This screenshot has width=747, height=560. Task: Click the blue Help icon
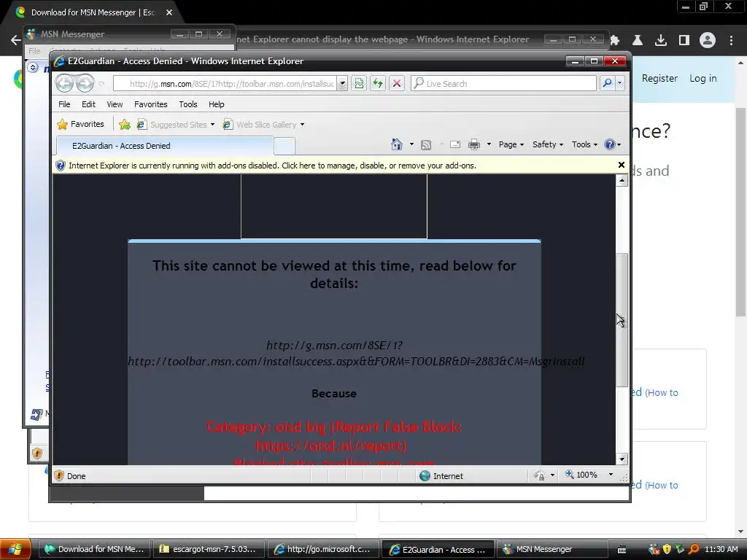point(609,144)
